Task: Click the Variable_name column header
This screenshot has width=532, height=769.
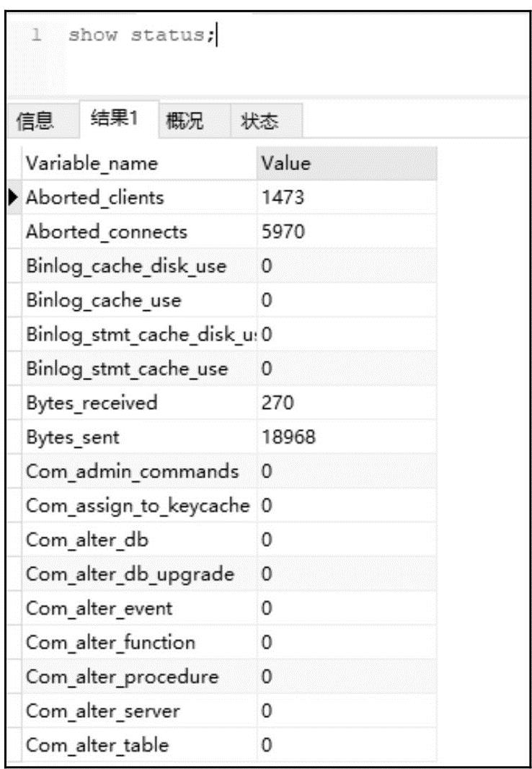Action: (92, 164)
